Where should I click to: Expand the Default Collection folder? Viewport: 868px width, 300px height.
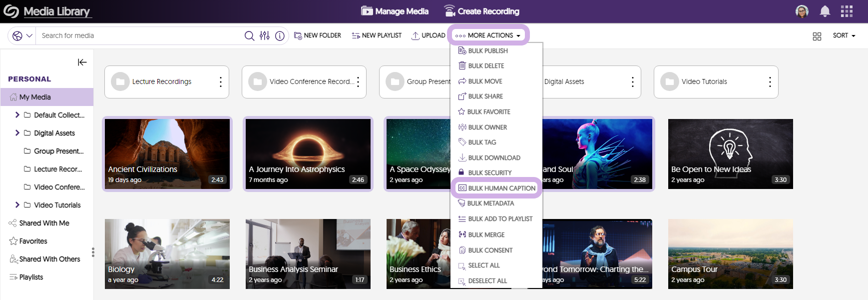[x=17, y=115]
